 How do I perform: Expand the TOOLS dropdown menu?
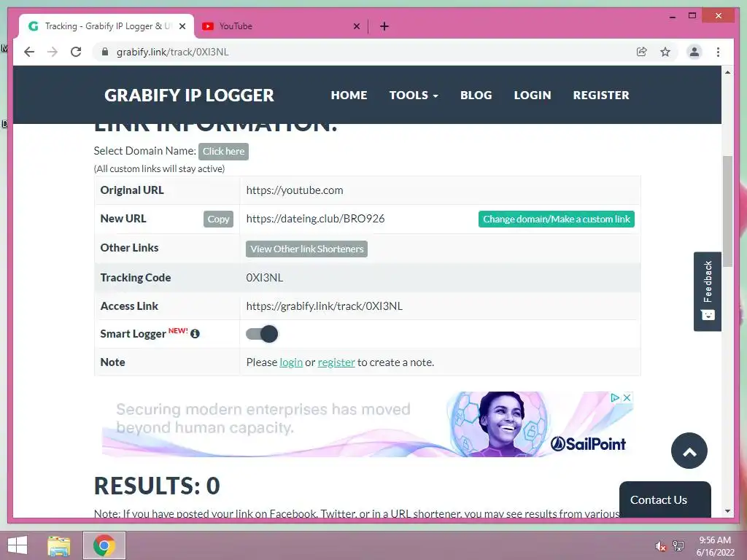(x=414, y=96)
